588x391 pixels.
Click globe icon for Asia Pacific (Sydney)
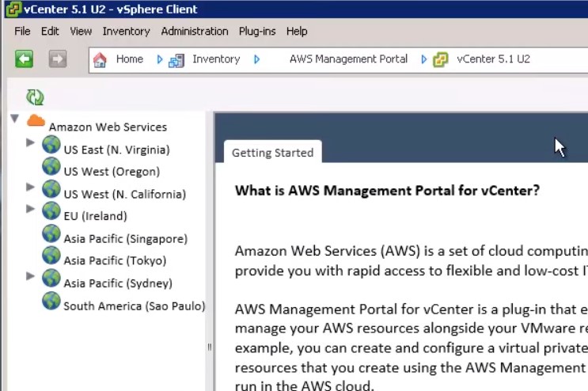tap(51, 278)
